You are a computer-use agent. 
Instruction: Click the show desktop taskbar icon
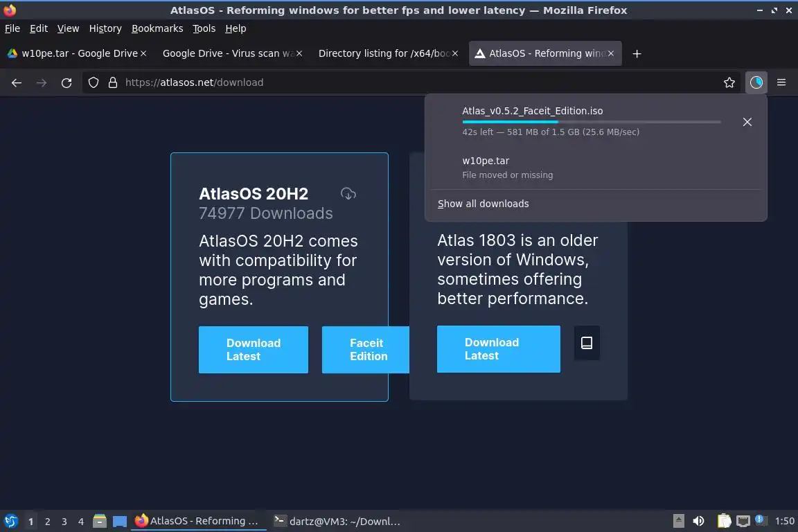click(120, 521)
